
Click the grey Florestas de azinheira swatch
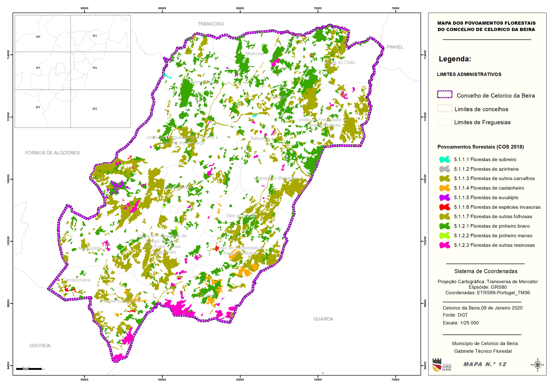click(x=445, y=169)
